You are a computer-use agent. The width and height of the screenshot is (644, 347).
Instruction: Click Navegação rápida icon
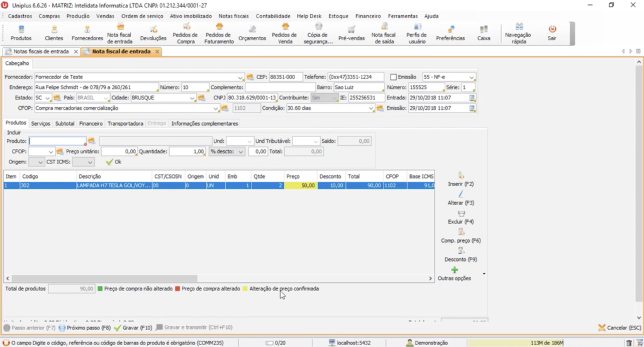coord(519,32)
